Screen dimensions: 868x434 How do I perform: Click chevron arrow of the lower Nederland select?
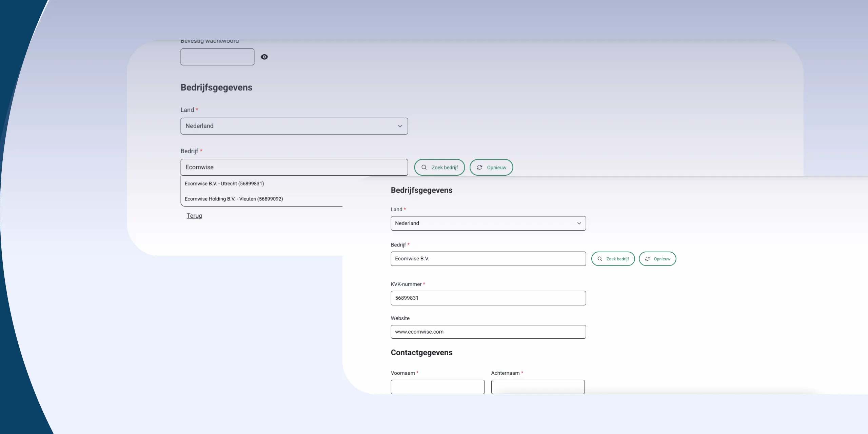(x=579, y=223)
